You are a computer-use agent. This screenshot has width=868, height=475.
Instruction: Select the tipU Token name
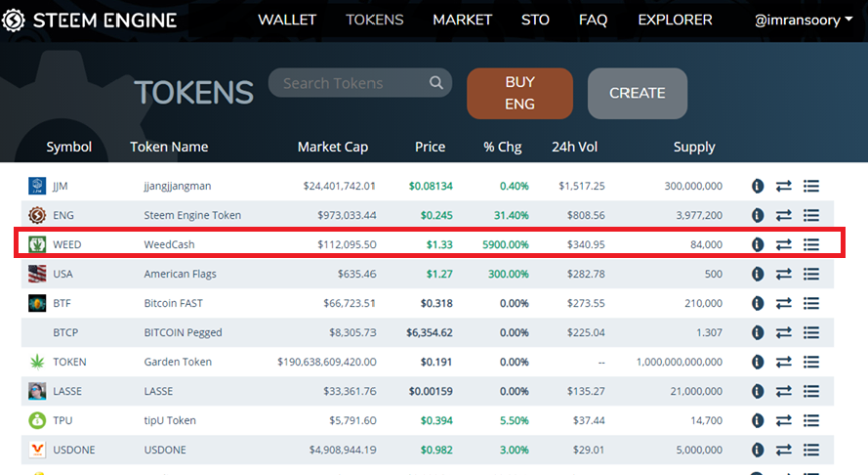coord(170,420)
